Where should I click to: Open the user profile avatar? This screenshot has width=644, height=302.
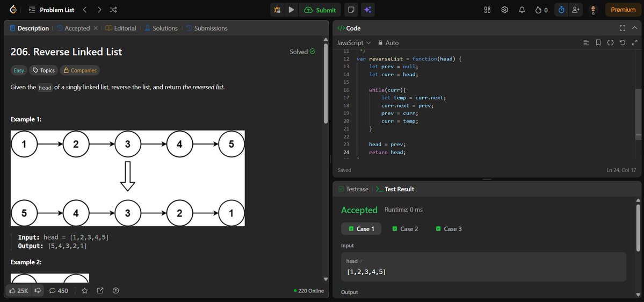coord(593,10)
